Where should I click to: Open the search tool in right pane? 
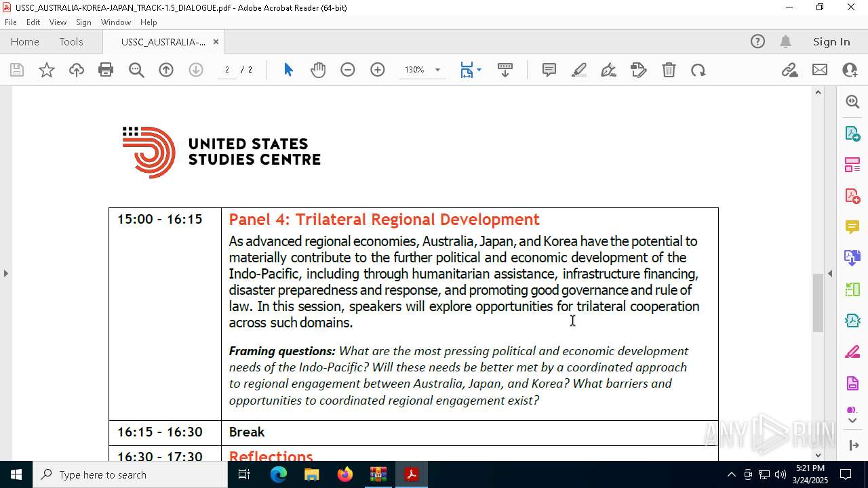[x=852, y=102]
